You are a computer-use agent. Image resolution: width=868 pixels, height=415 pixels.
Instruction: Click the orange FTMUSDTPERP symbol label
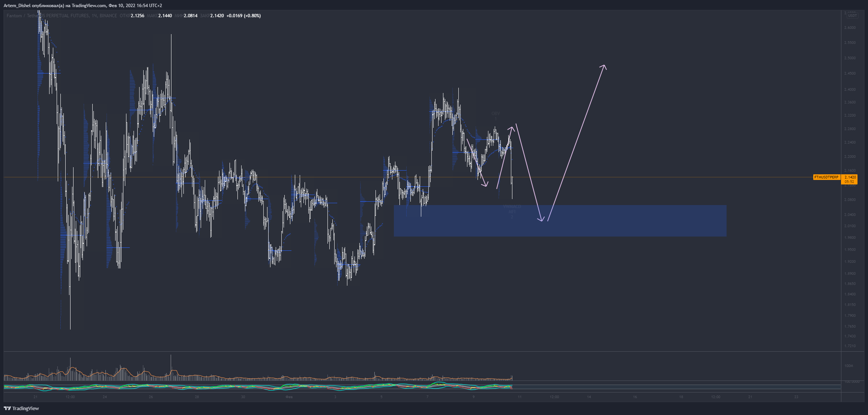point(826,177)
